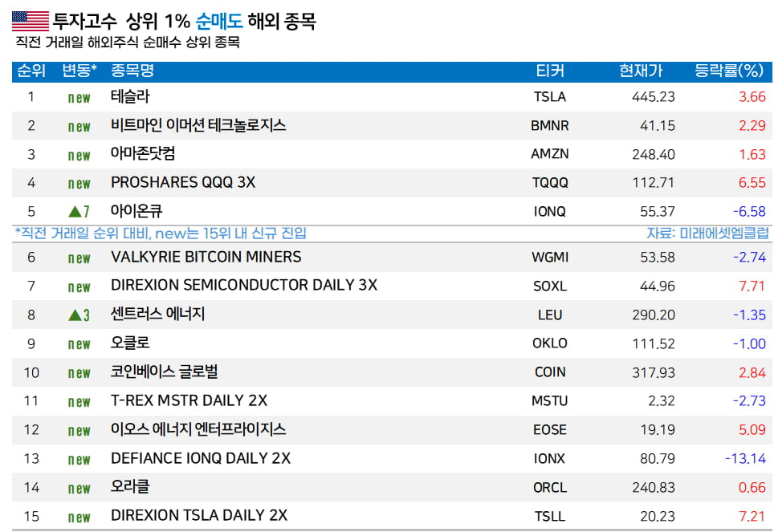Click the new badge in the 테슬라 row
The width and height of the screenshot is (774, 532).
point(79,98)
